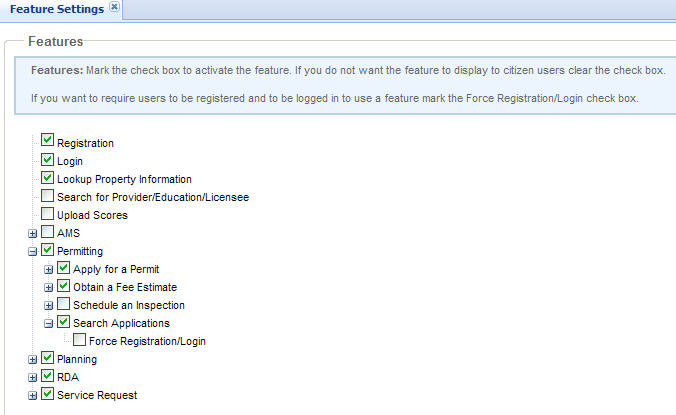Screen dimensions: 676x415
Task: Uncheck the Permitting checkbox
Action: 47,250
